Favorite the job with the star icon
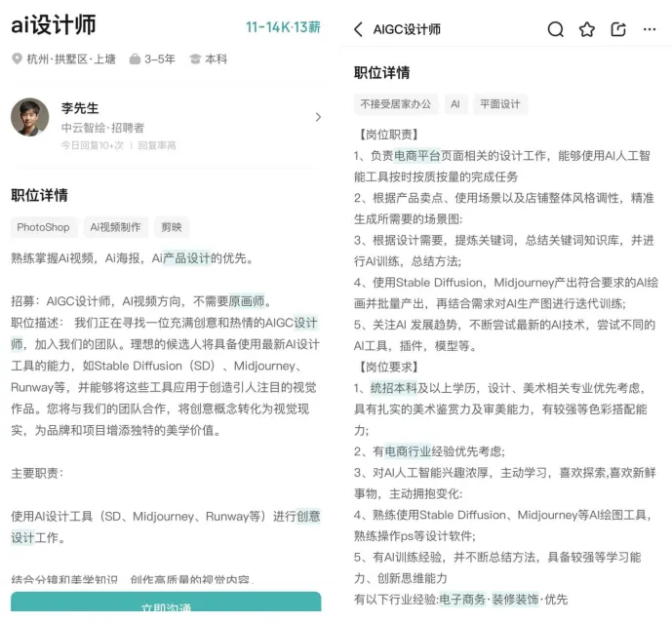The height and width of the screenshot is (623, 672). pyautogui.click(x=587, y=29)
